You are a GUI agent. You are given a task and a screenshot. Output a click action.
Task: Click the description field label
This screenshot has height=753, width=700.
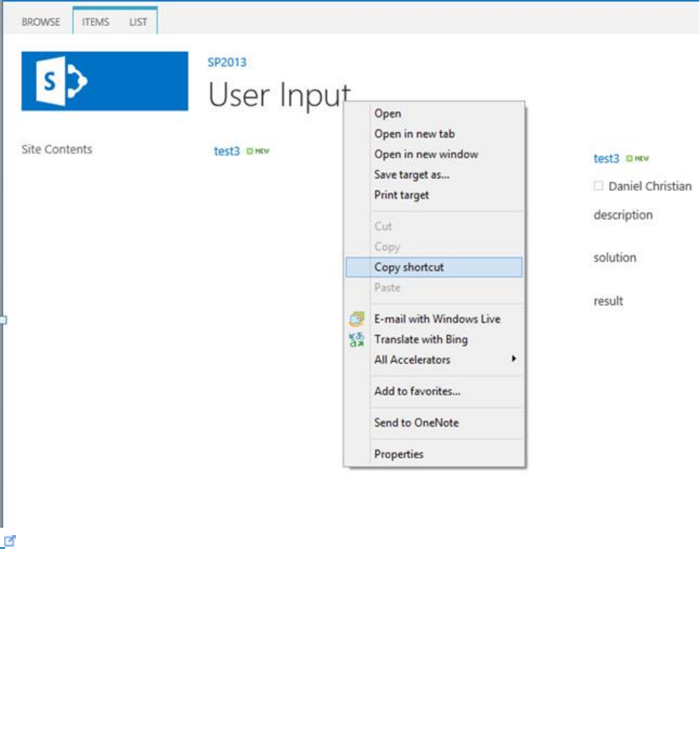[x=623, y=215]
